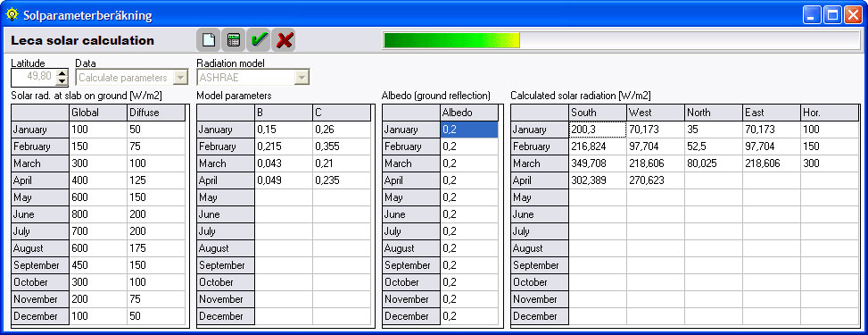
Task: Select the December Diffuse cell with 50
Action: (156, 316)
